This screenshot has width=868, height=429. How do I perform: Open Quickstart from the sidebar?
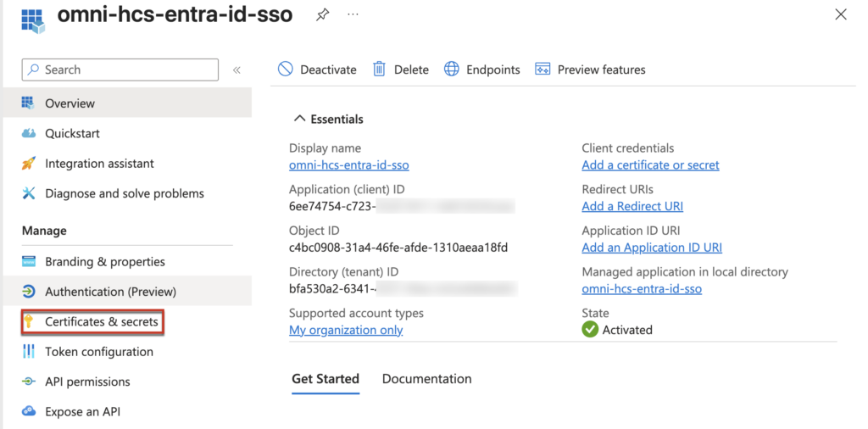pos(72,133)
